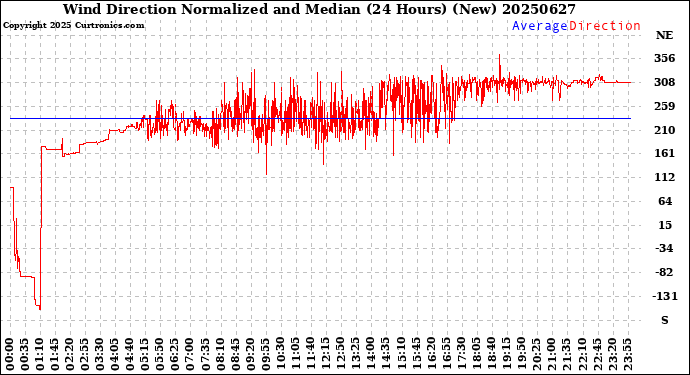The height and width of the screenshot is (375, 690).
Task: Click the 02:55 time label
Action: coord(85,355)
